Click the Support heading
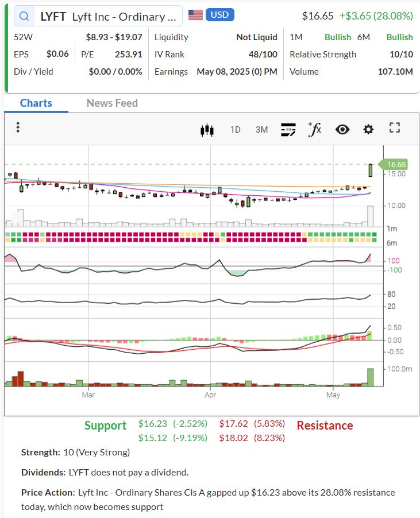The width and height of the screenshot is (420, 518). click(x=105, y=426)
